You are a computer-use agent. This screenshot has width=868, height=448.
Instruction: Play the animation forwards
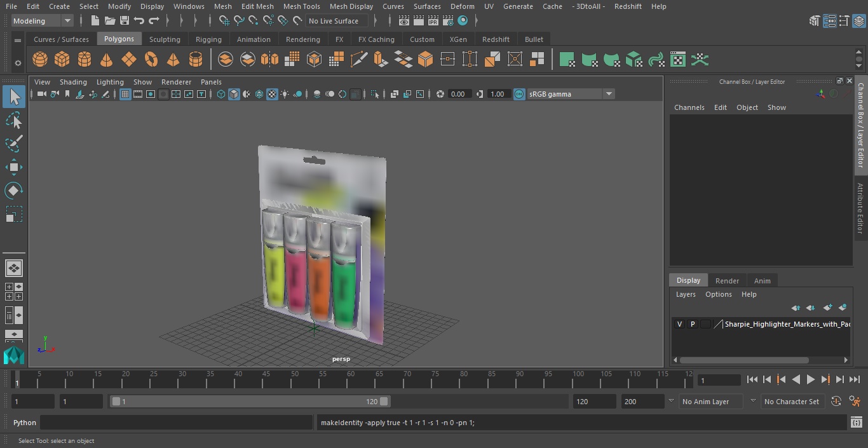click(811, 380)
